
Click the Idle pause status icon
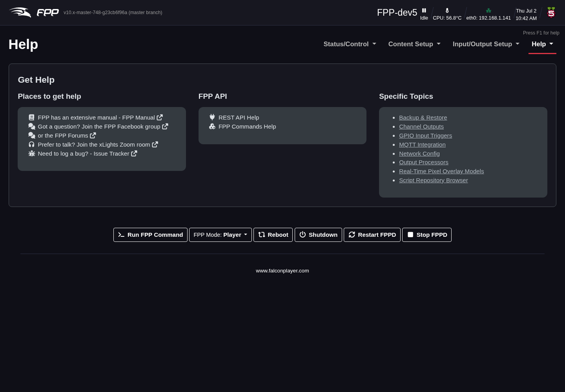(x=424, y=11)
